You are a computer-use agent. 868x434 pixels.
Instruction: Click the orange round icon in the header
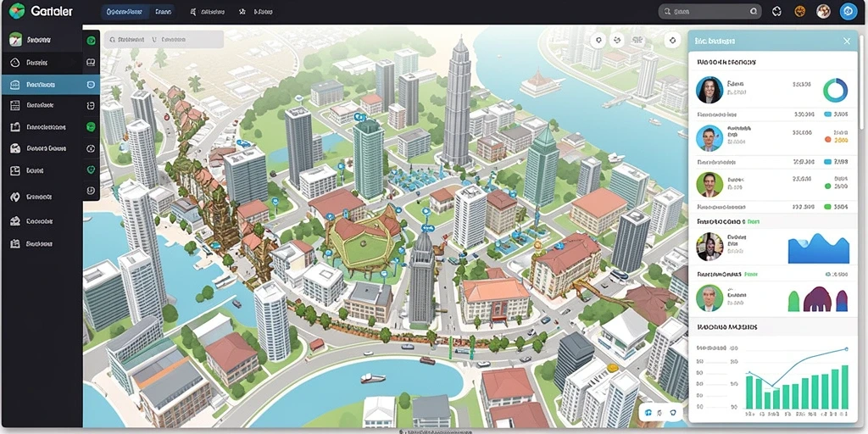tap(799, 11)
